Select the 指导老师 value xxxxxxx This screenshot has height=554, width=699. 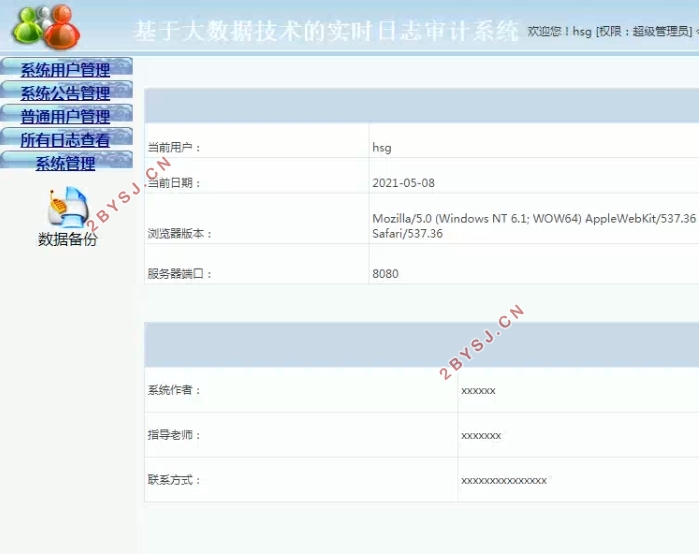pyautogui.click(x=481, y=436)
